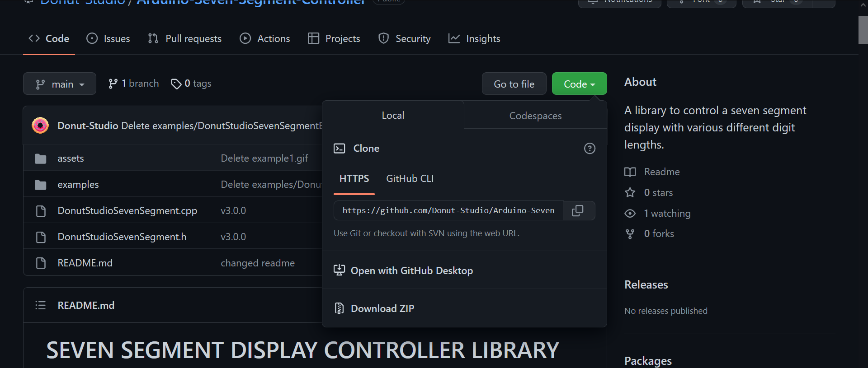The height and width of the screenshot is (368, 868).
Task: Click the desktop icon beside Open with GitHub Desktop
Action: [339, 270]
